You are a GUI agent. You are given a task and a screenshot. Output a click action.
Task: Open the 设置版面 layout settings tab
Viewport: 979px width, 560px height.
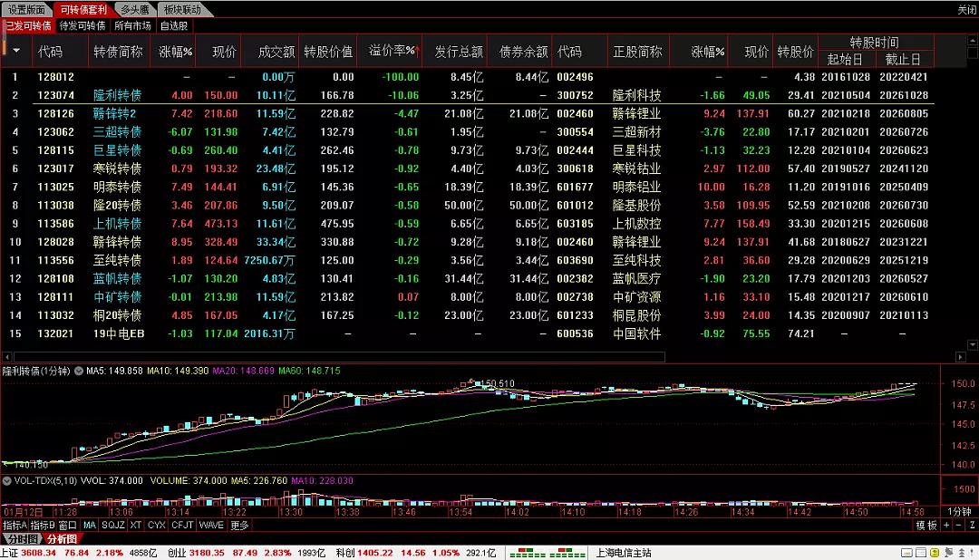[26, 9]
